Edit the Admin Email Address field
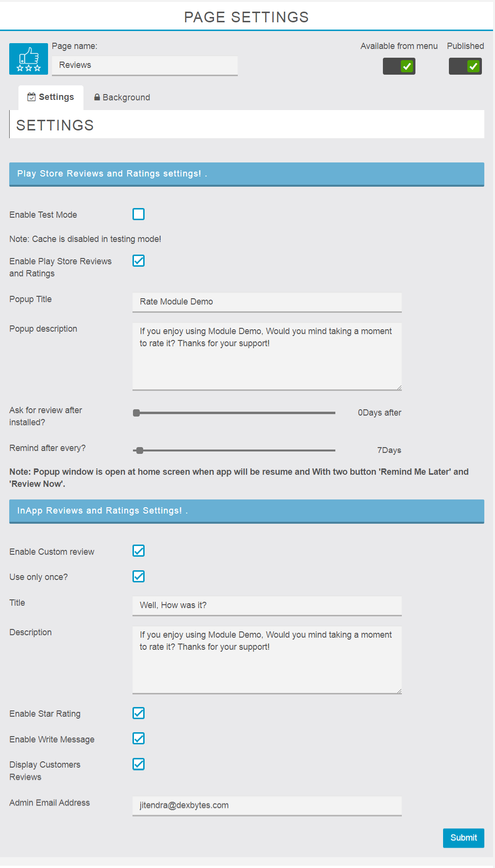The height and width of the screenshot is (868, 495). [267, 805]
